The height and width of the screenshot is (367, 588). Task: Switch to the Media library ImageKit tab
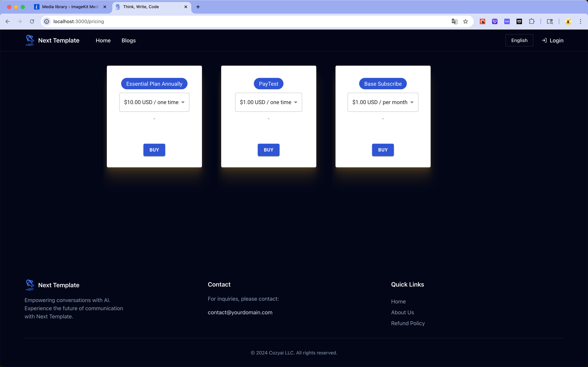(70, 7)
